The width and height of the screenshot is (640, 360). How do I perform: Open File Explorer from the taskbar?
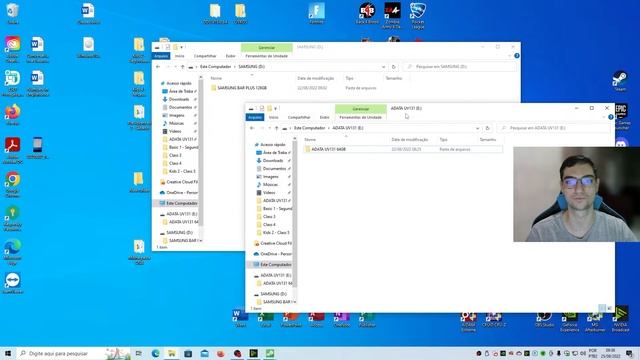(x=172, y=353)
